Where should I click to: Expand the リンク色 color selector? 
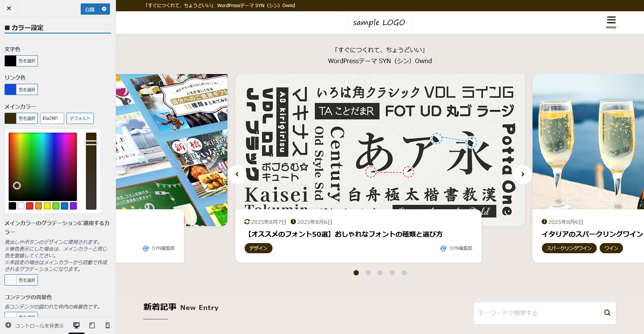pyautogui.click(x=21, y=89)
